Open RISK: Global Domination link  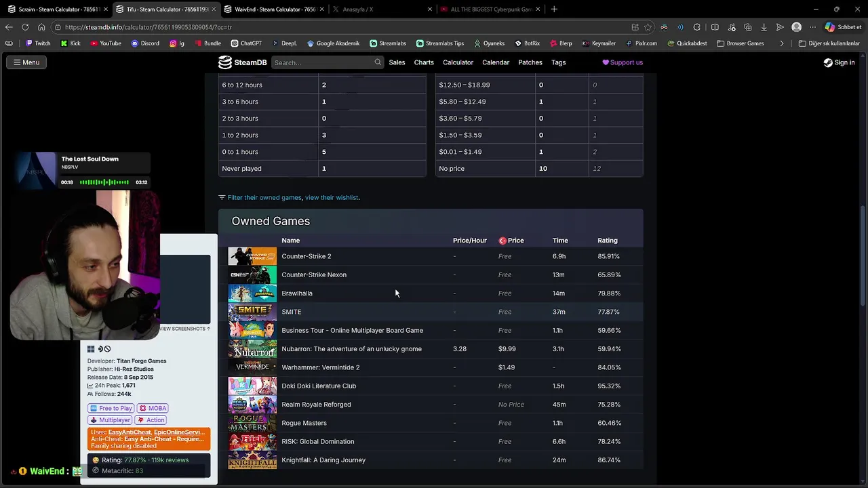318,441
